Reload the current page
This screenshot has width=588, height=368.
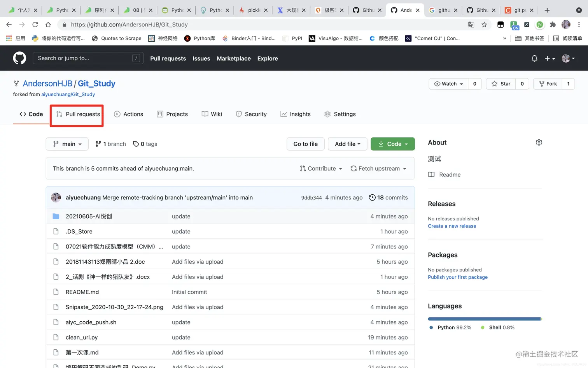[35, 25]
